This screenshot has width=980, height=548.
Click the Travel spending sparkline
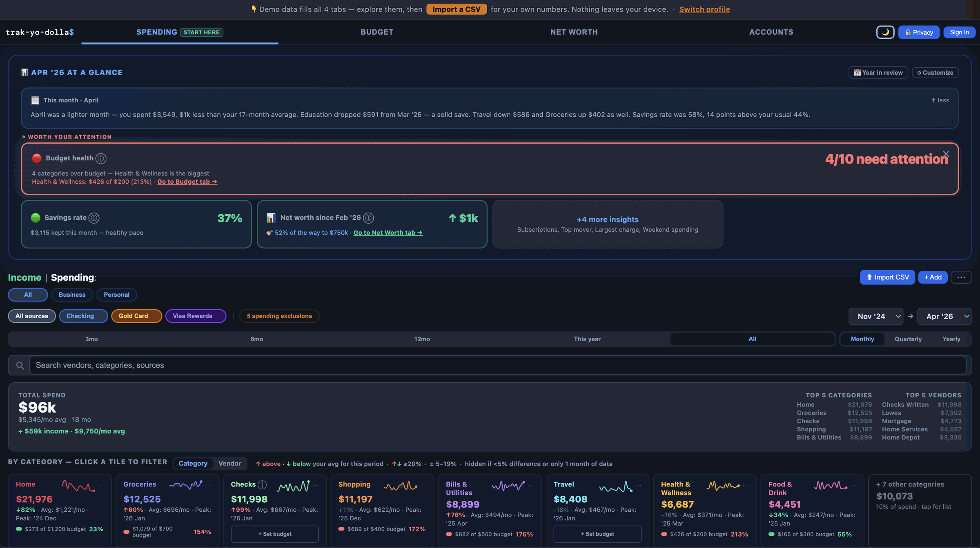click(616, 486)
